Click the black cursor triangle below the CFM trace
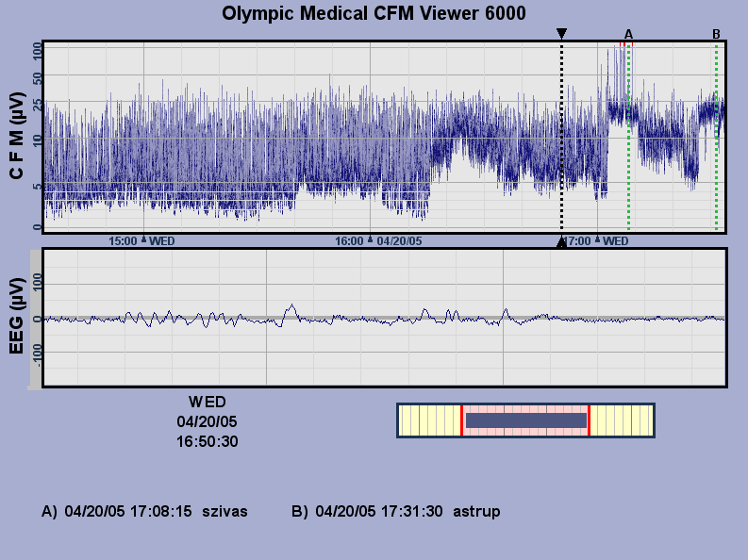 [x=561, y=242]
